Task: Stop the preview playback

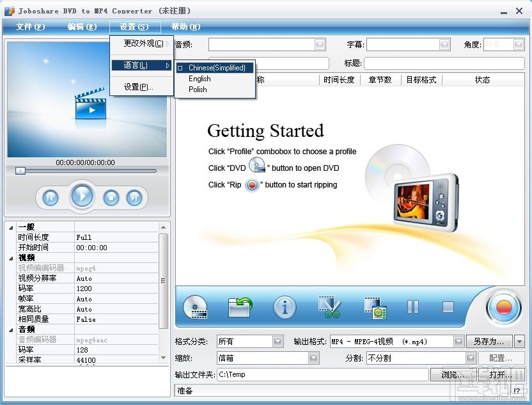Action: [x=111, y=197]
